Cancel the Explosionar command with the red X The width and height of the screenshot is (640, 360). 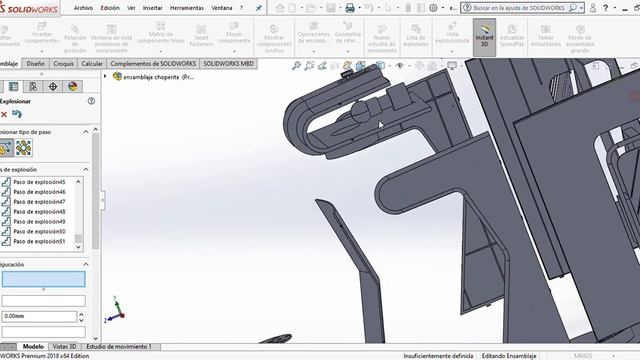[4, 114]
